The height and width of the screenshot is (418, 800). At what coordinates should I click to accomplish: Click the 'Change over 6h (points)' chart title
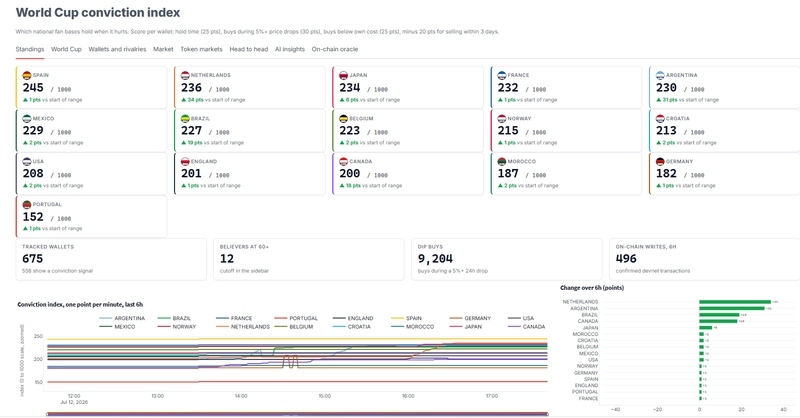(592, 288)
